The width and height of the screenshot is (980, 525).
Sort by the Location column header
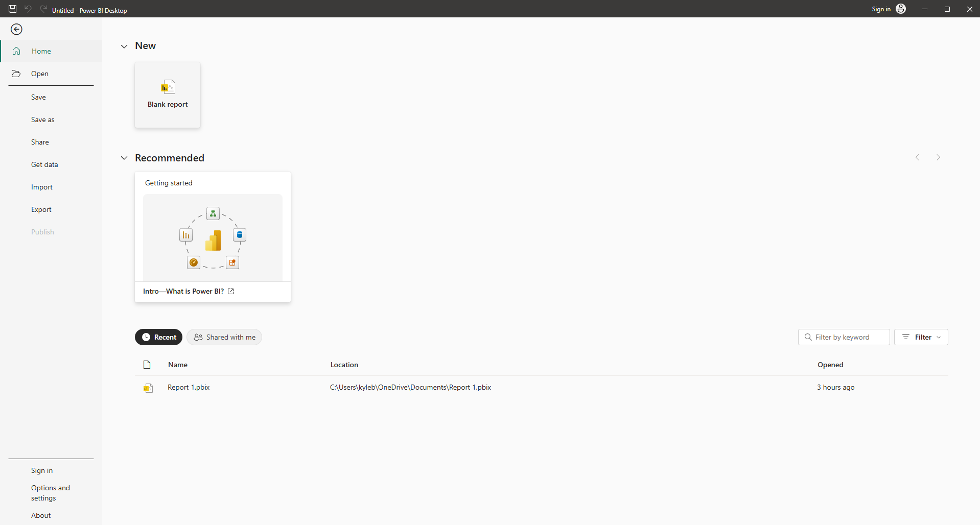tap(344, 365)
